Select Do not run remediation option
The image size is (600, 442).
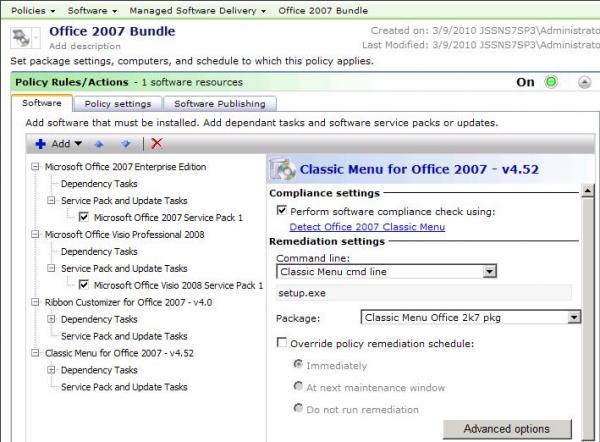(298, 408)
